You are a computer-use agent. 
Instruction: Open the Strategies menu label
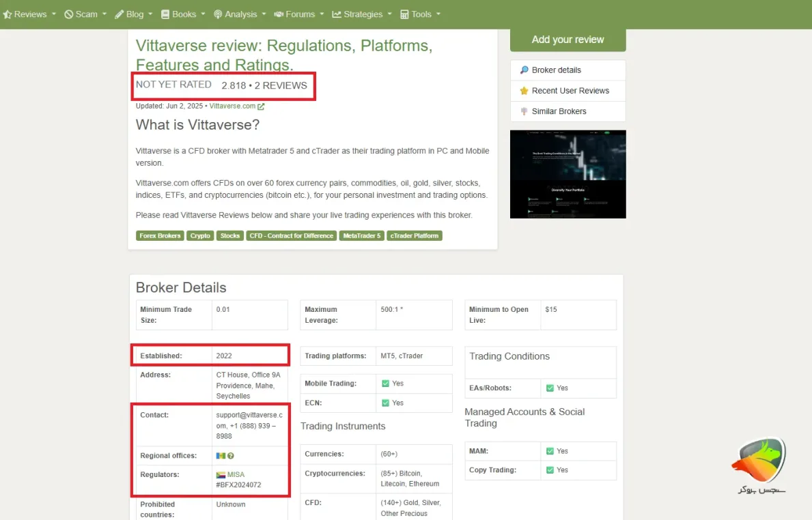tap(363, 14)
